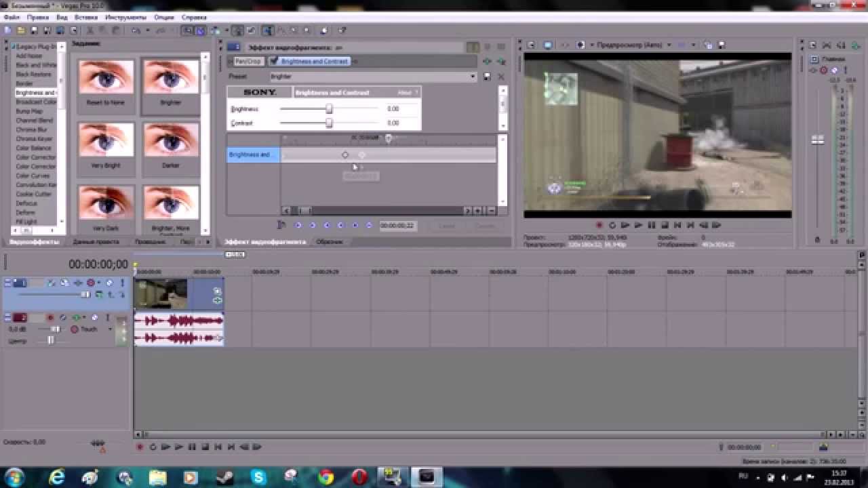Image resolution: width=868 pixels, height=488 pixels.
Task: Open the Вставка menu
Action: click(x=86, y=17)
